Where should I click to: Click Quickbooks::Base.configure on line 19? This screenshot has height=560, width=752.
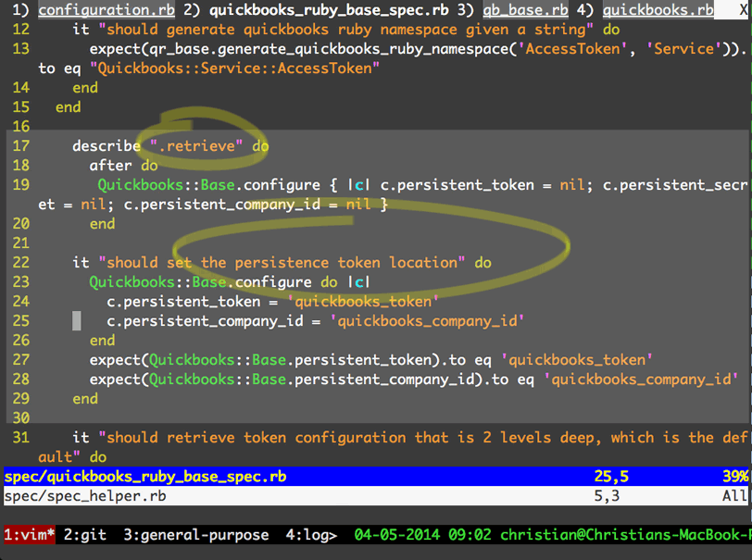(x=209, y=184)
